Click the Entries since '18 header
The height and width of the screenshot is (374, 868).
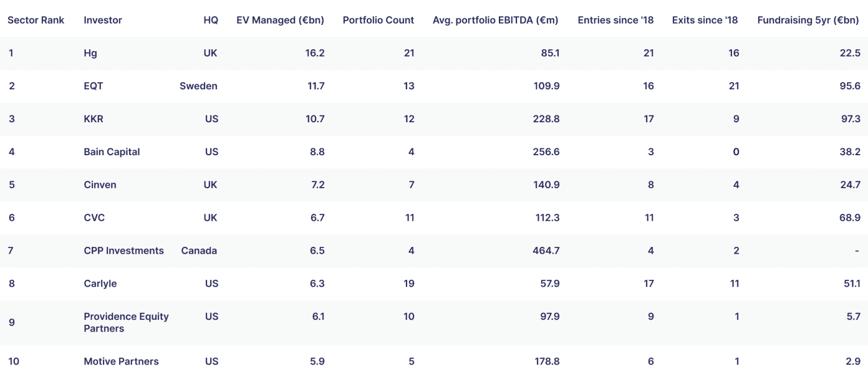(616, 20)
